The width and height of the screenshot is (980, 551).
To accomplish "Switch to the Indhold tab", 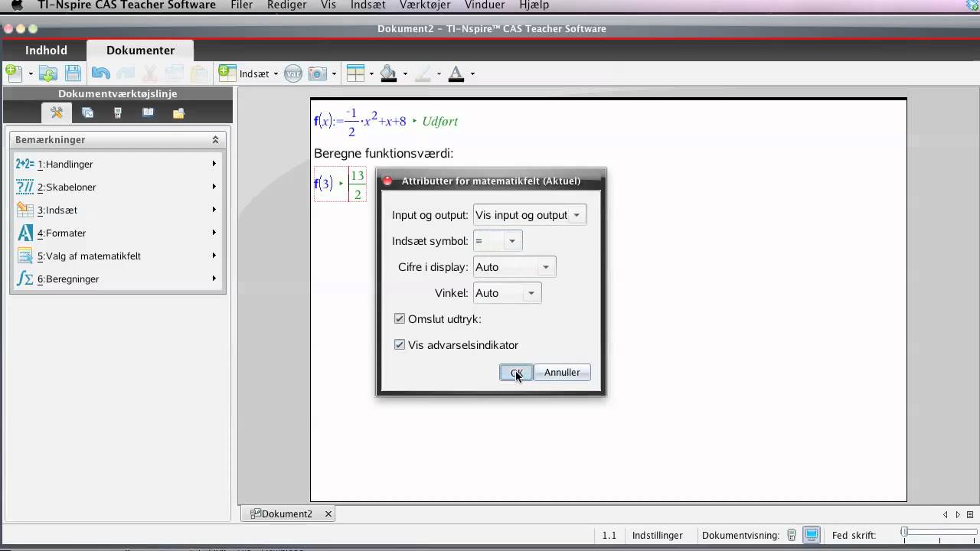I will pyautogui.click(x=46, y=50).
